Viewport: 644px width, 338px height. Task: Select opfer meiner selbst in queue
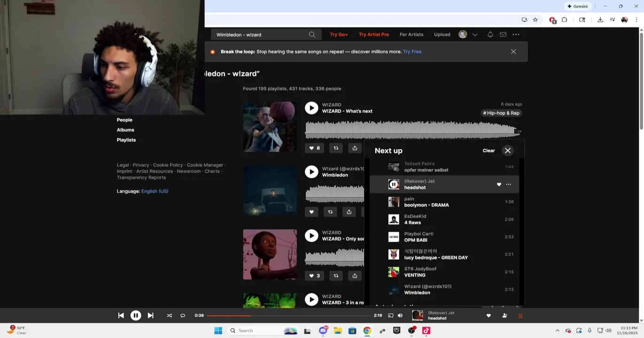(x=444, y=167)
